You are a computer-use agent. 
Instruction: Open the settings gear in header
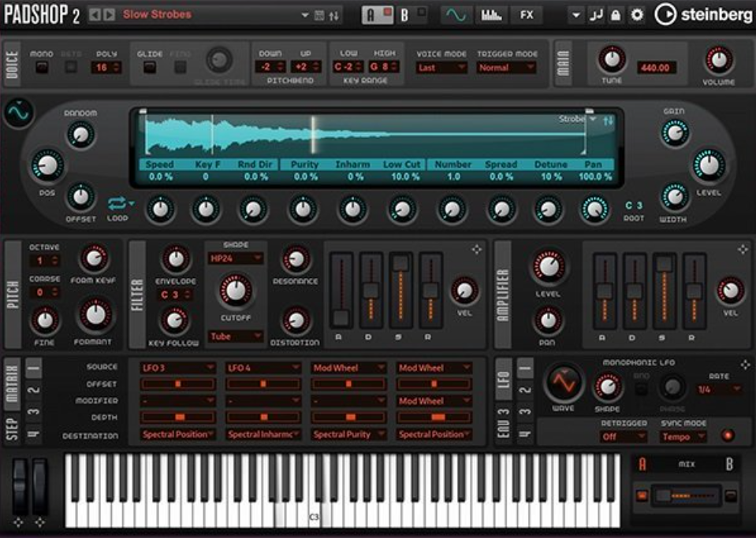[x=637, y=15]
